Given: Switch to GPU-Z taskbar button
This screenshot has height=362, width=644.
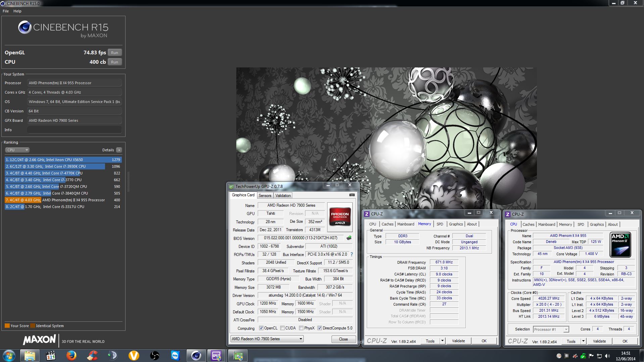Looking at the screenshot, I should 238,356.
